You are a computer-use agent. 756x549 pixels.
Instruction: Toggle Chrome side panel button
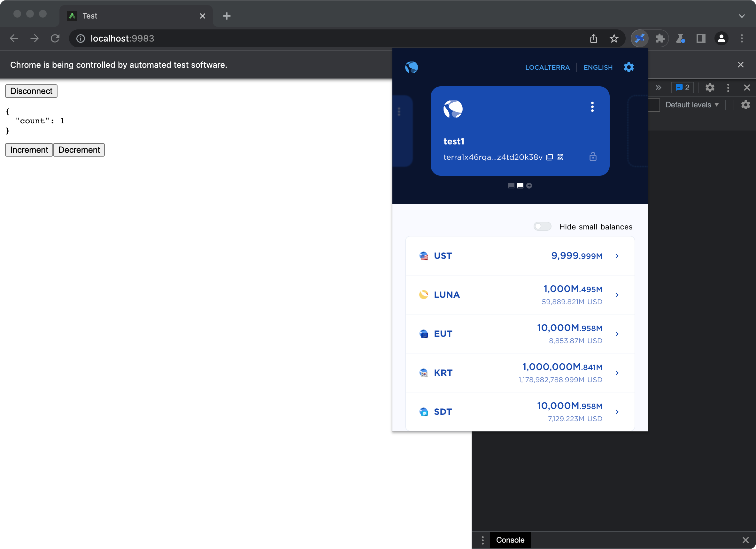[701, 39]
